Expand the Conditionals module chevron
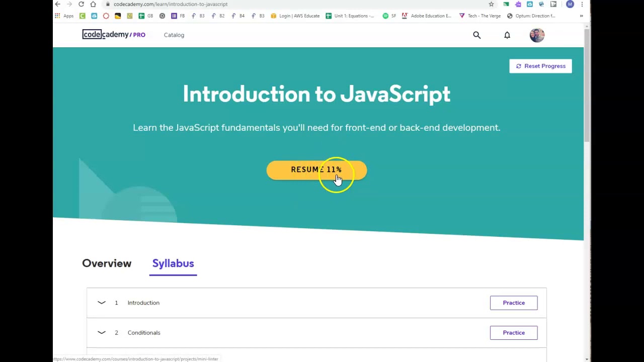Viewport: 644px width, 362px height. point(102,332)
